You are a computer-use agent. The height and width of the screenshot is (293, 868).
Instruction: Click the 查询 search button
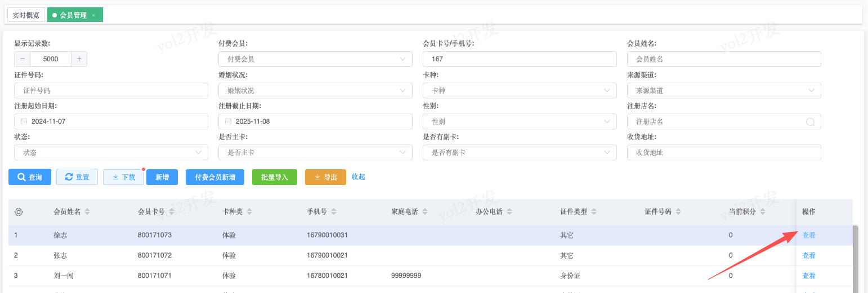[30, 177]
